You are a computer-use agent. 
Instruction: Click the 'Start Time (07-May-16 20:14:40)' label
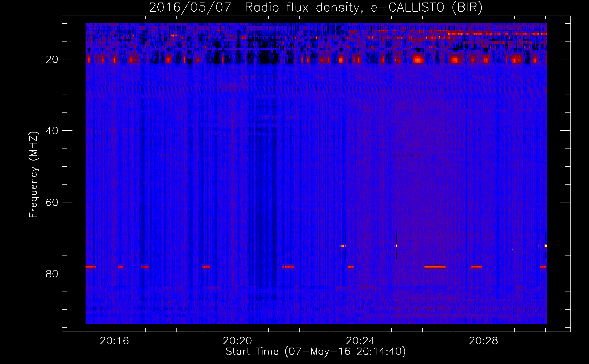click(316, 352)
